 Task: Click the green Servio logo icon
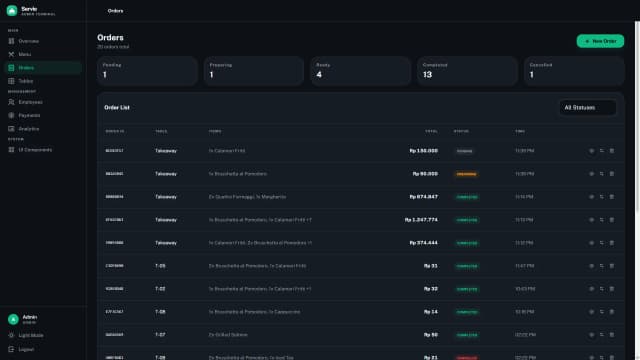(x=12, y=11)
